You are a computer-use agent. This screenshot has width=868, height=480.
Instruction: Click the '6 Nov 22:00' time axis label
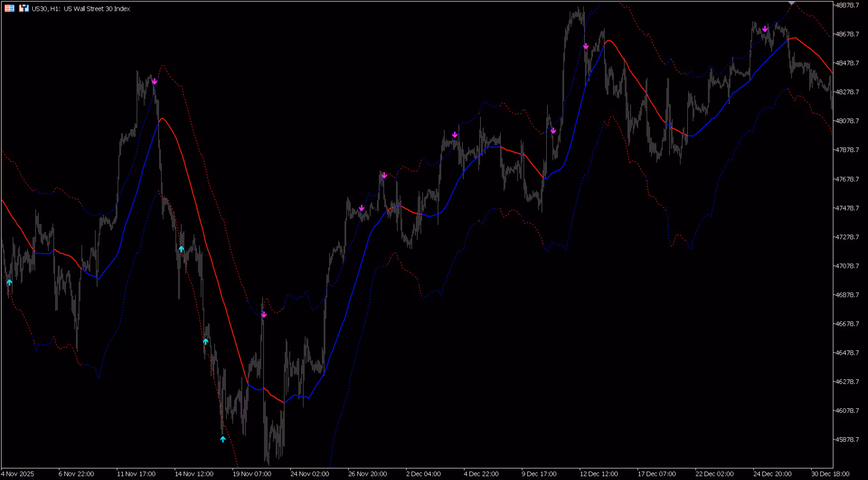pos(76,474)
